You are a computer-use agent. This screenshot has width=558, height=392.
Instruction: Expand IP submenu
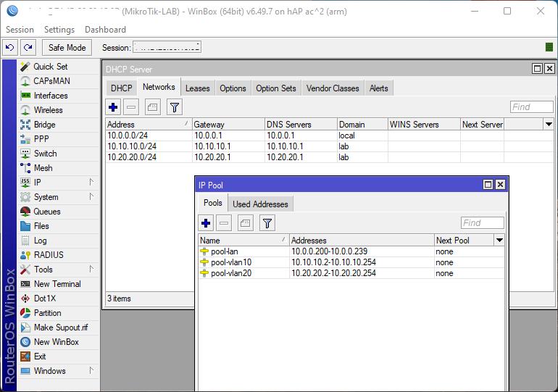[91, 183]
